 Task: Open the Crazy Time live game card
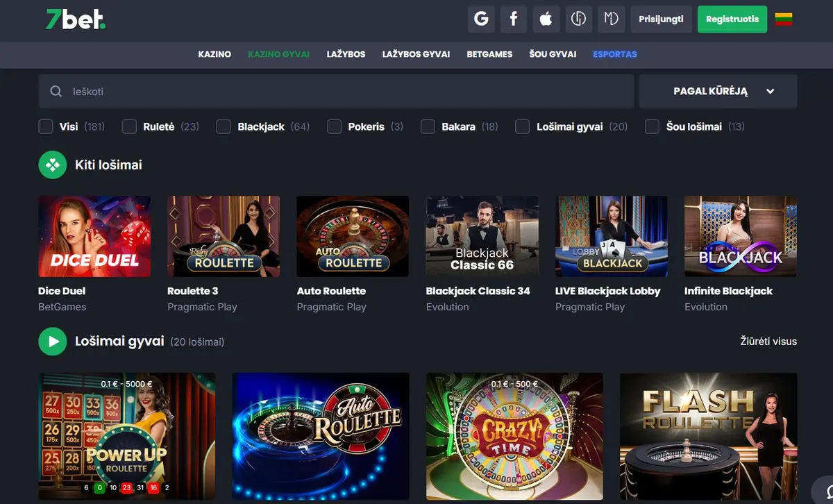point(514,437)
